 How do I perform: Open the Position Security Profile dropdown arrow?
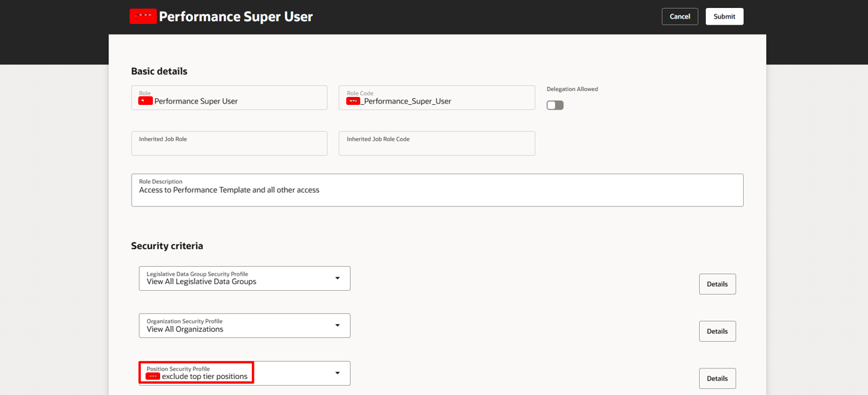338,373
